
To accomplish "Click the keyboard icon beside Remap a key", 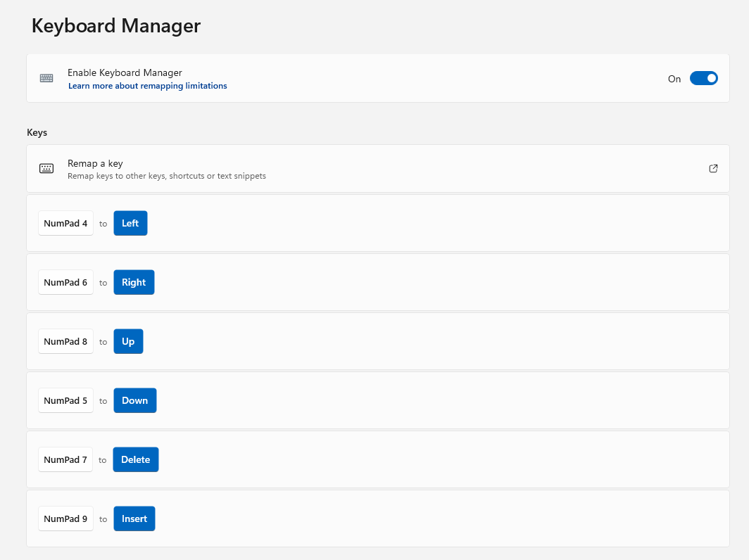I will (46, 169).
